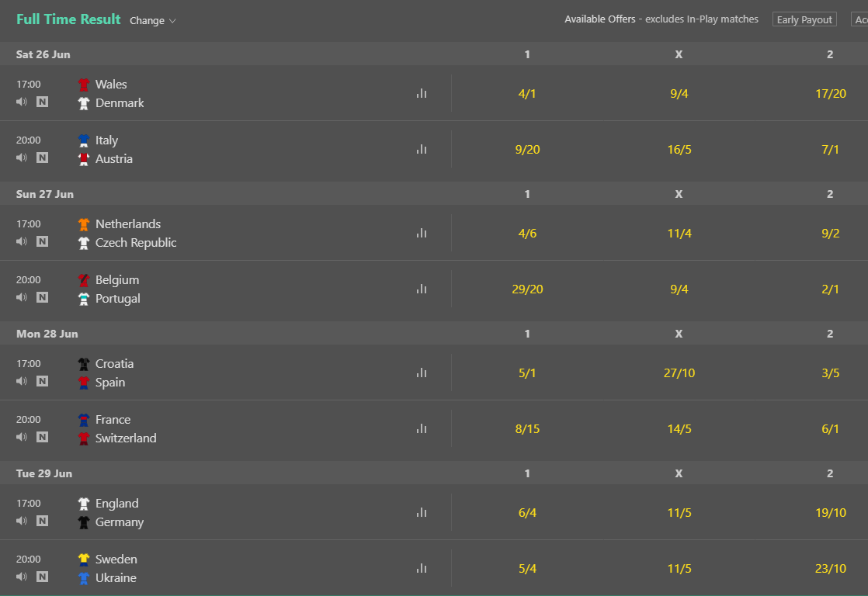868x596 pixels.
Task: Bet on Portugal at 2/1
Action: pyautogui.click(x=830, y=289)
